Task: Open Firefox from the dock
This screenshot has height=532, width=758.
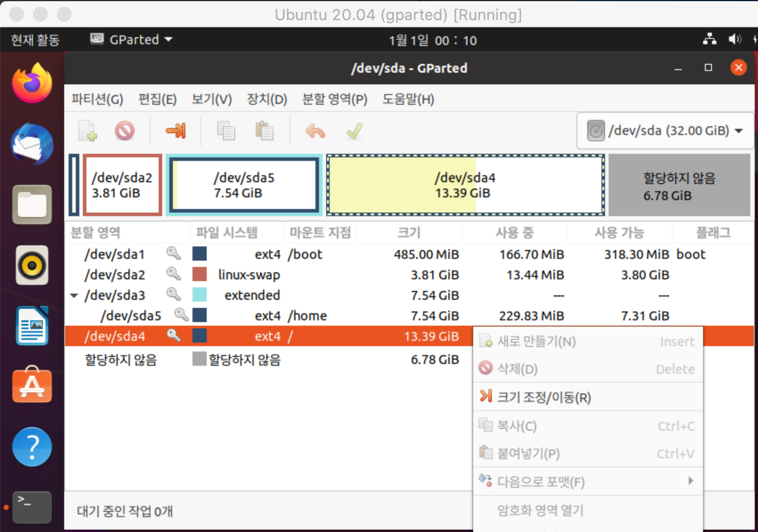Action: point(32,83)
